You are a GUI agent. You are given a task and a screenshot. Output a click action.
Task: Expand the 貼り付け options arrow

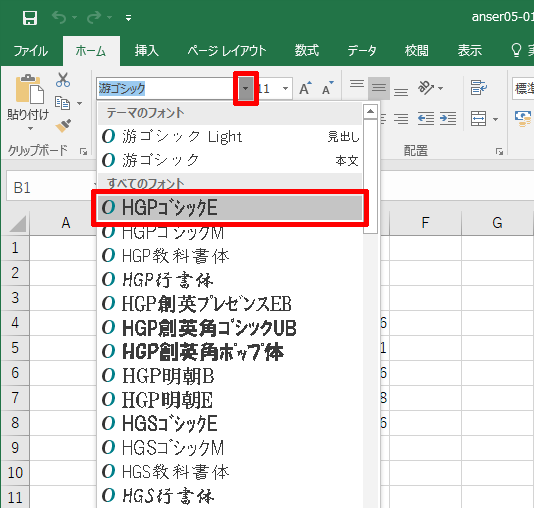pyautogui.click(x=31, y=128)
